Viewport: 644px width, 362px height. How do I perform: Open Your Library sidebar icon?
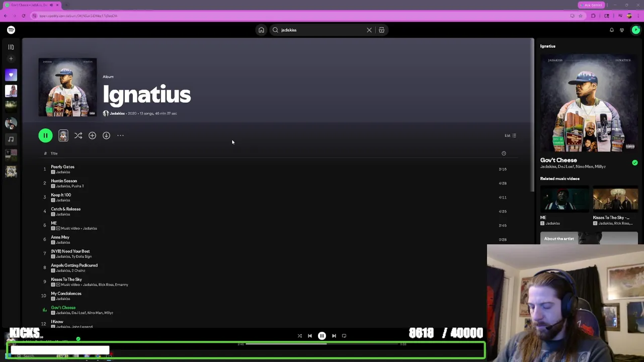[x=11, y=47]
